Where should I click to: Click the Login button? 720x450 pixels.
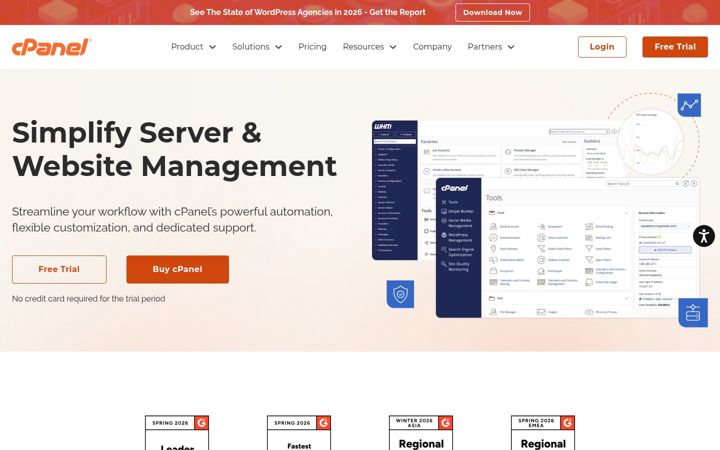click(x=602, y=47)
